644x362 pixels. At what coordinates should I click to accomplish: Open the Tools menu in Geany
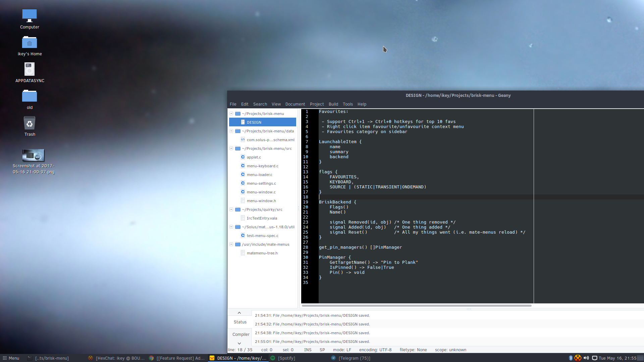coord(347,104)
